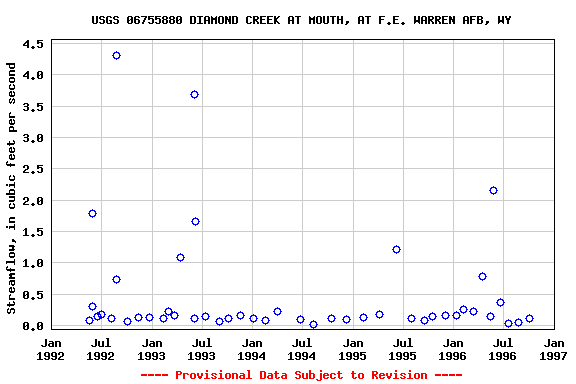Image resolution: width=576 pixels, height=384 pixels.
Task: Click the 'Jan 1993' x-axis label
Action: (152, 349)
